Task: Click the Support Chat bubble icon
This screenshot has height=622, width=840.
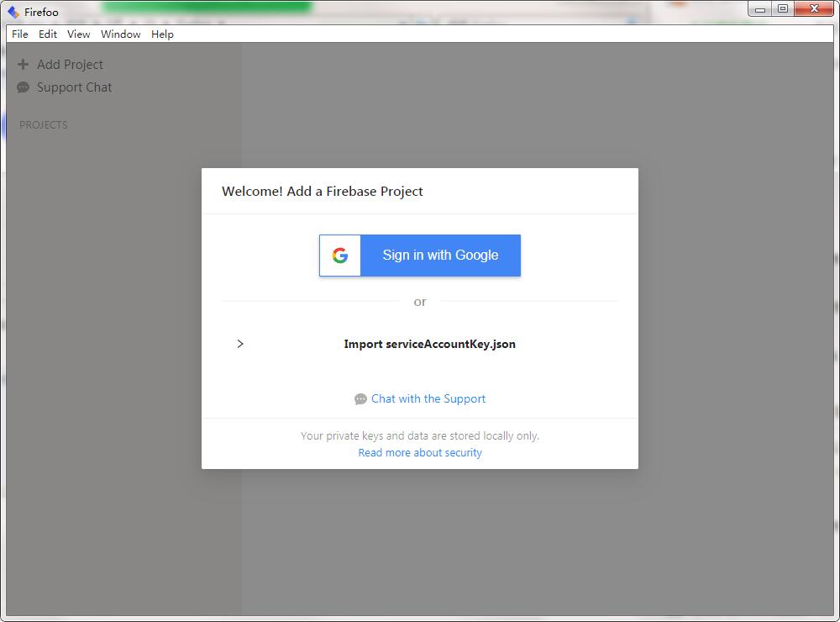Action: point(23,87)
